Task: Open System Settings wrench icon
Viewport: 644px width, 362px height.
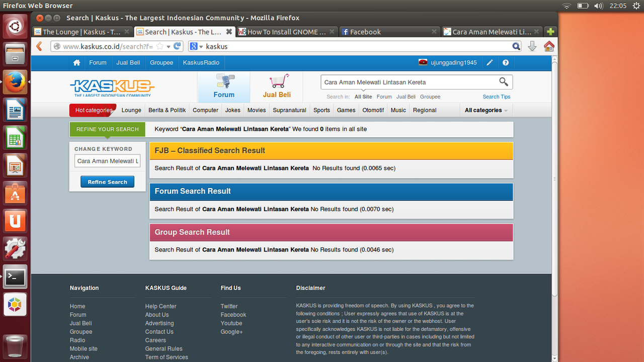Action: point(15,248)
